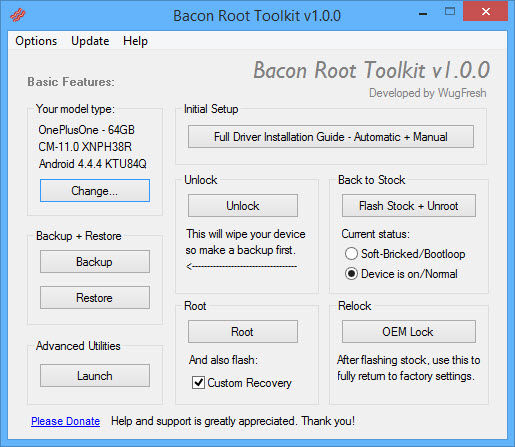Screen dimensions: 515x447
Task: Launch Advanced Utilities
Action: click(95, 376)
